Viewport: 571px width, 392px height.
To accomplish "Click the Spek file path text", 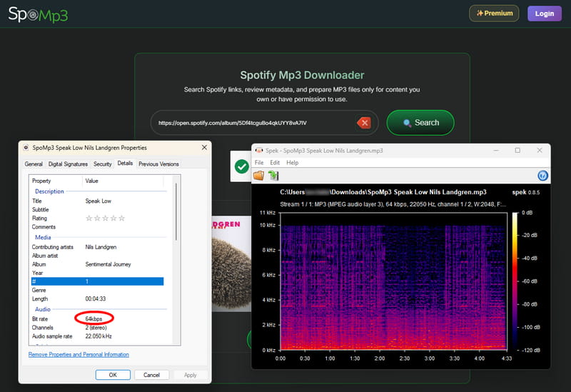I will pos(383,192).
